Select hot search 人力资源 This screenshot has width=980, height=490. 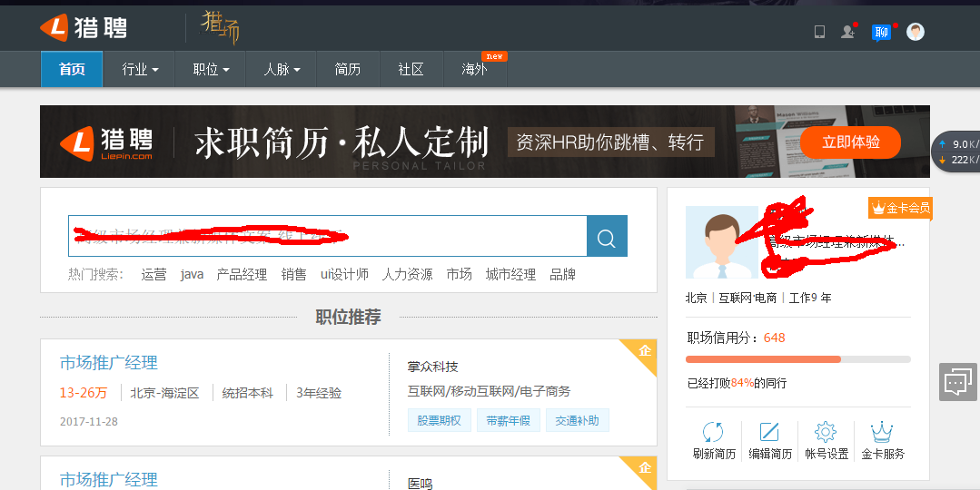pyautogui.click(x=408, y=275)
